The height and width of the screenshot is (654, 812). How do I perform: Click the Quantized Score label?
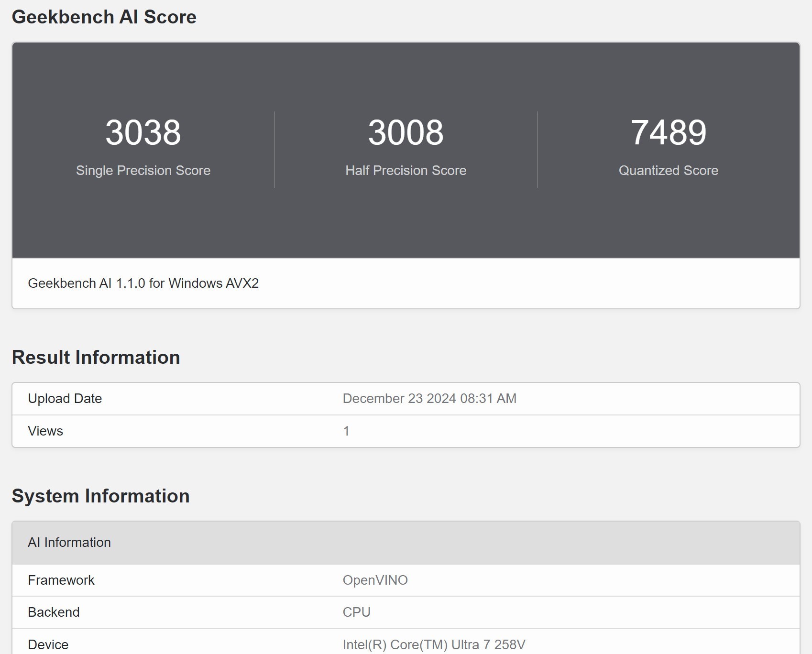[668, 170]
